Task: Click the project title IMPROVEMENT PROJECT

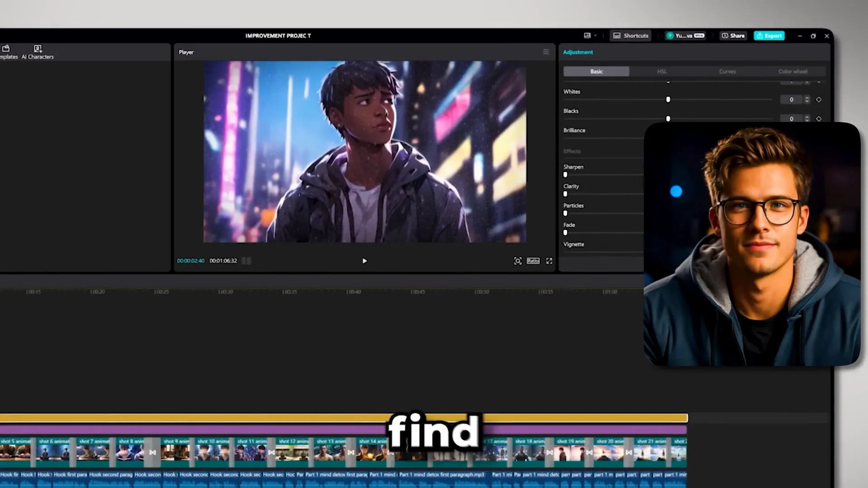Action: pos(278,36)
